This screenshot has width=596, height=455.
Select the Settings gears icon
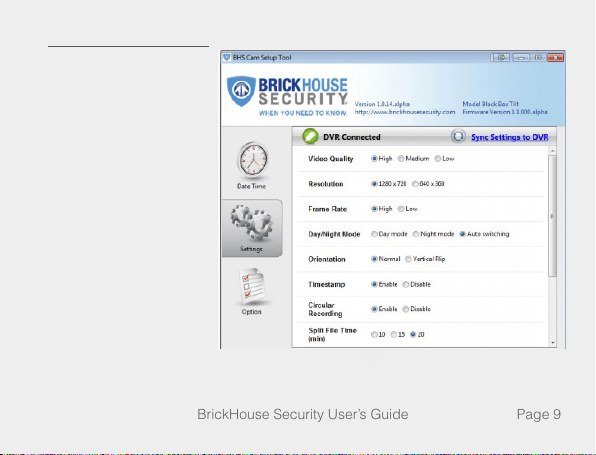point(252,223)
